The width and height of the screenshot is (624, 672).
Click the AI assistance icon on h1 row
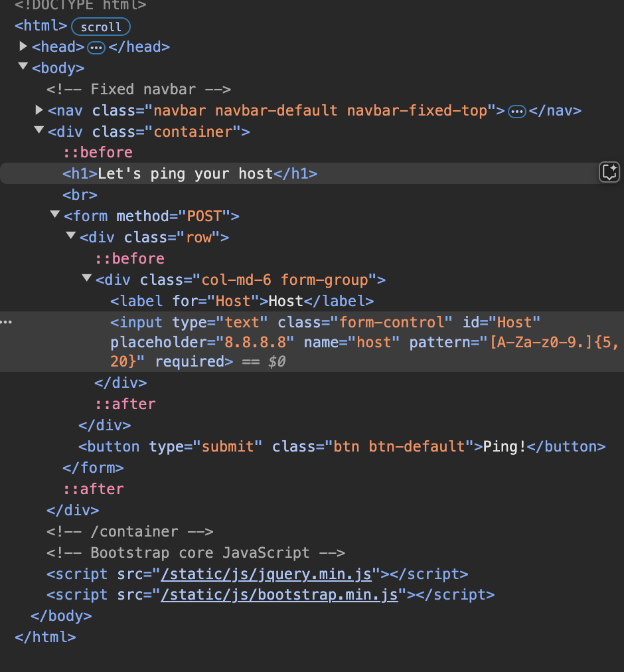tap(609, 173)
